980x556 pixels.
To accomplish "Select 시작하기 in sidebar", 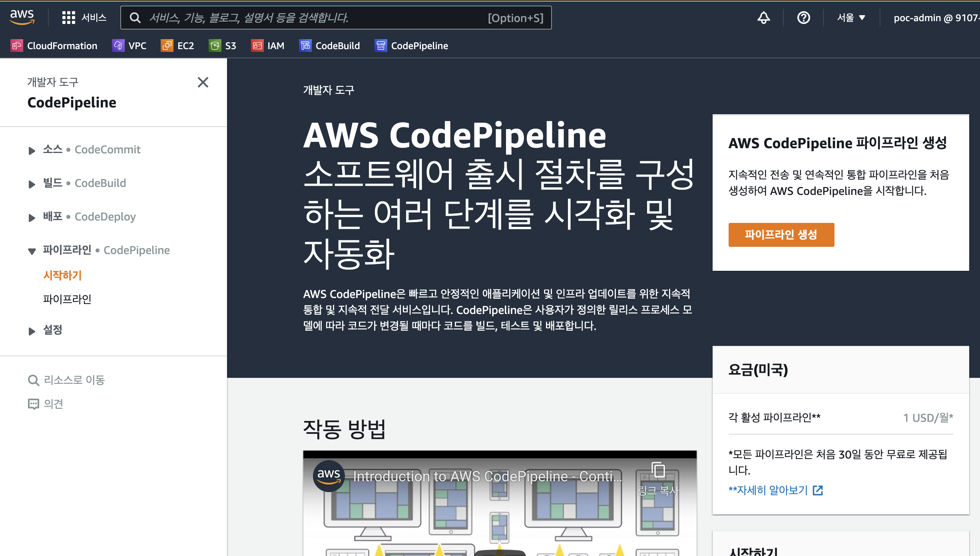I will (x=62, y=275).
